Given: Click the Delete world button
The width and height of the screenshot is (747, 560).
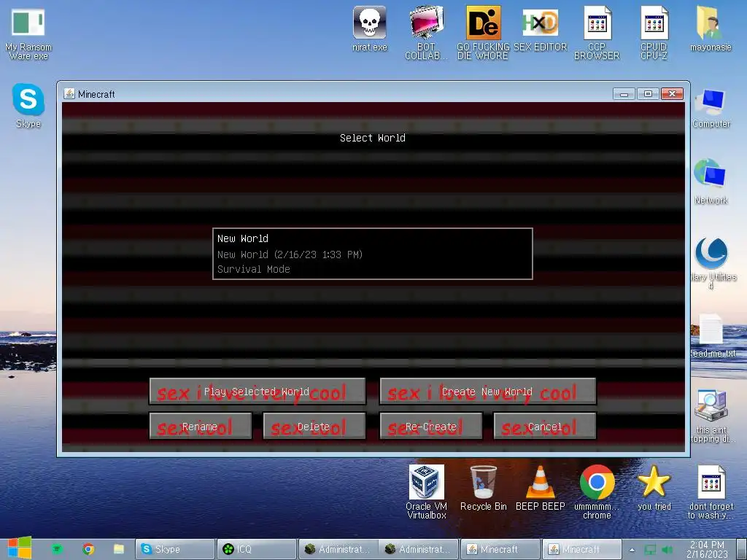Looking at the screenshot, I should click(314, 426).
